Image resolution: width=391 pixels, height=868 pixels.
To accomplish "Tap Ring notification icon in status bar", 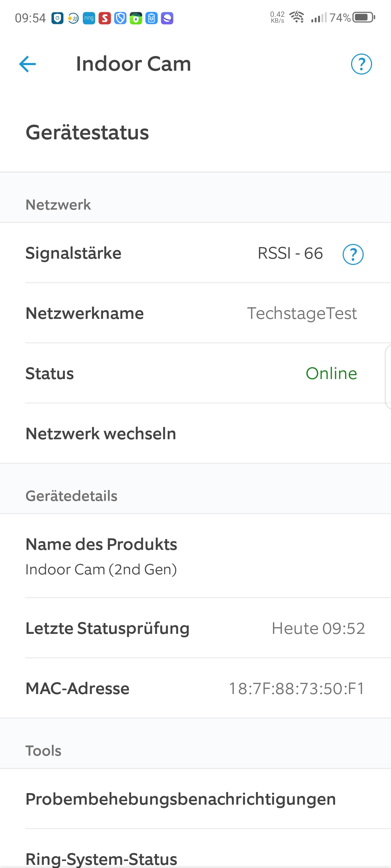I will pyautogui.click(x=89, y=18).
